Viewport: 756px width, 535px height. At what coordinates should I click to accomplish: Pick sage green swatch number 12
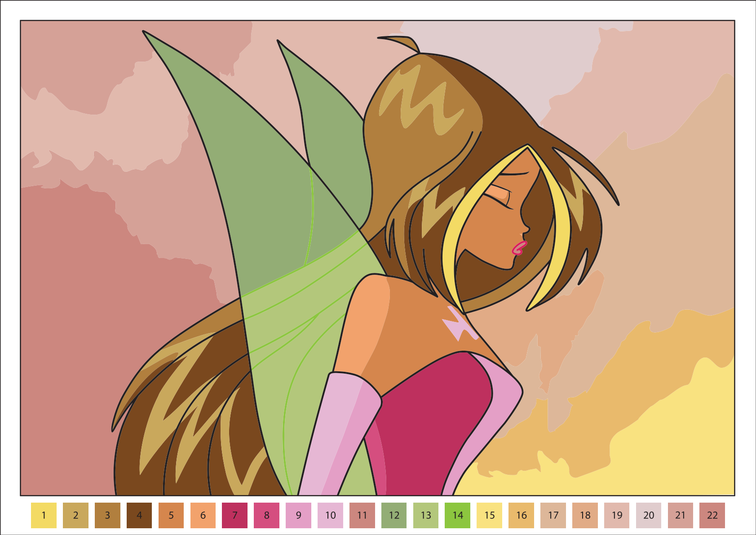(394, 515)
